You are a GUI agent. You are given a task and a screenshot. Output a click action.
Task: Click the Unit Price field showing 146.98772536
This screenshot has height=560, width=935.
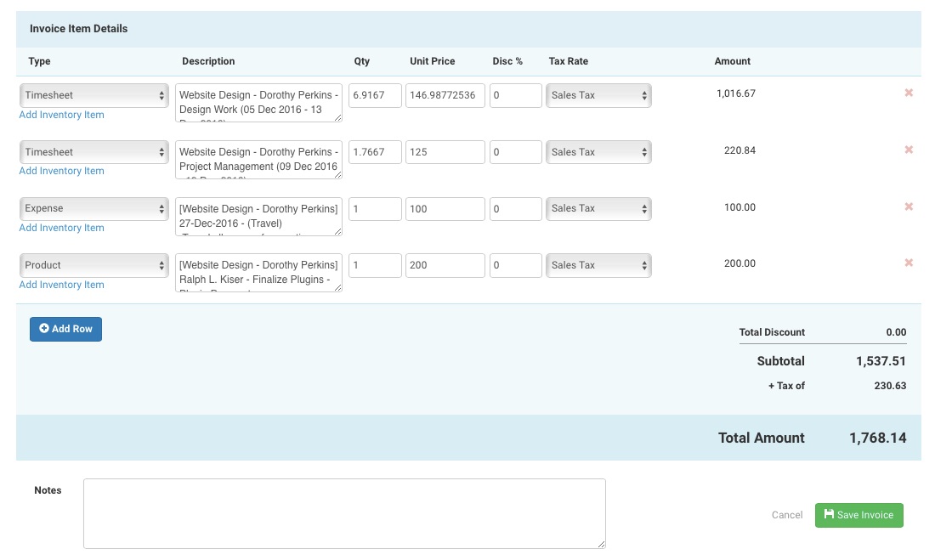pos(445,95)
